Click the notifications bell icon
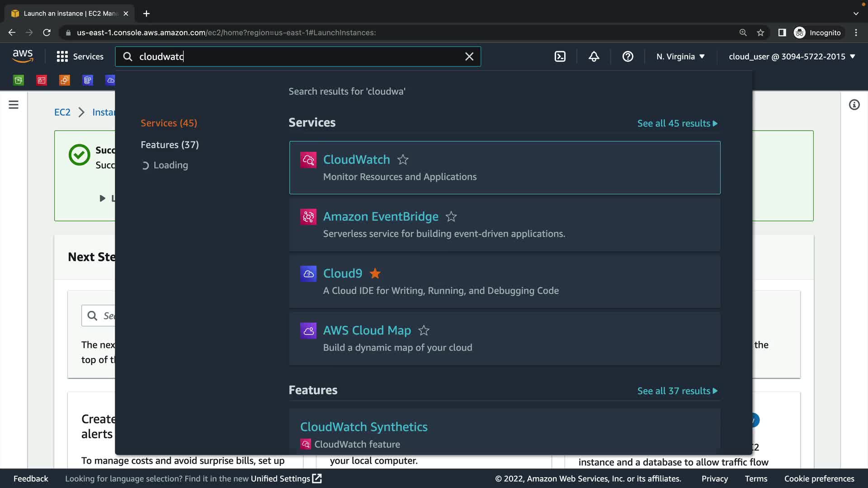Screen dimensions: 868x488 coord(594,56)
